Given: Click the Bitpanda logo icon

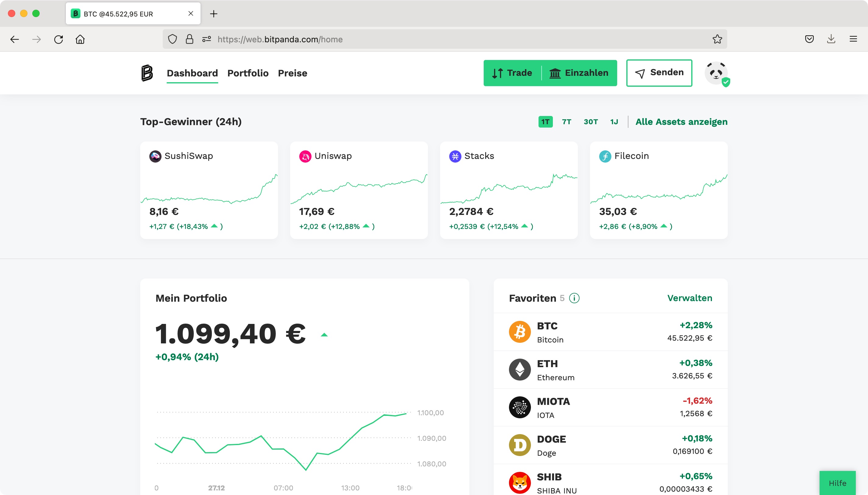Looking at the screenshot, I should coord(147,73).
